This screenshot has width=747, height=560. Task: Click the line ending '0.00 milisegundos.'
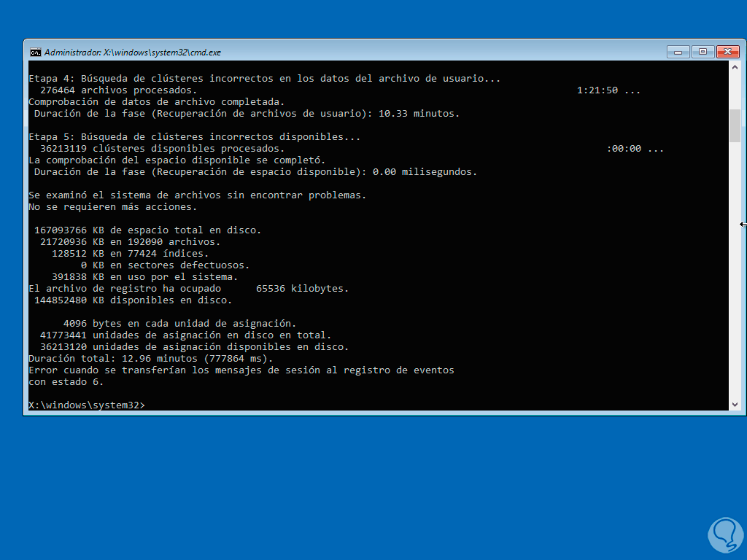[x=255, y=172]
